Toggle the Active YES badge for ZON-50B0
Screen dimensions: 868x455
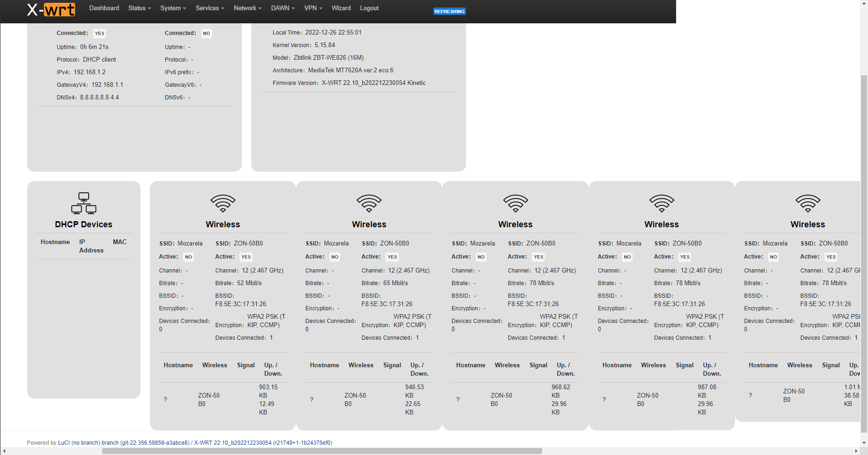[246, 257]
